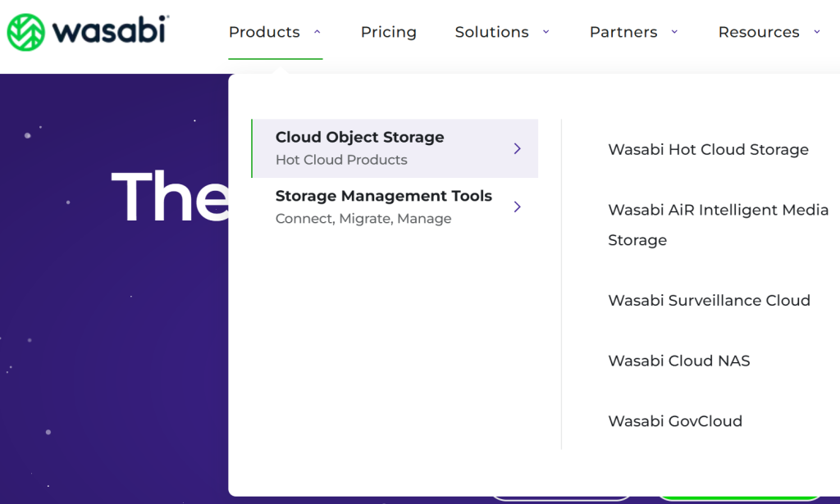Select the Cloud Object Storage category
Screen dimensions: 840x504
[395, 148]
